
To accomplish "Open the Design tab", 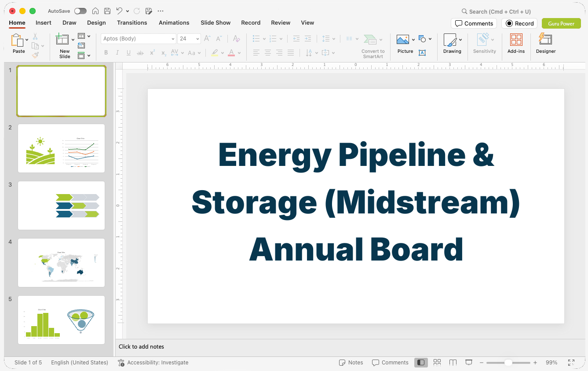I will point(96,22).
